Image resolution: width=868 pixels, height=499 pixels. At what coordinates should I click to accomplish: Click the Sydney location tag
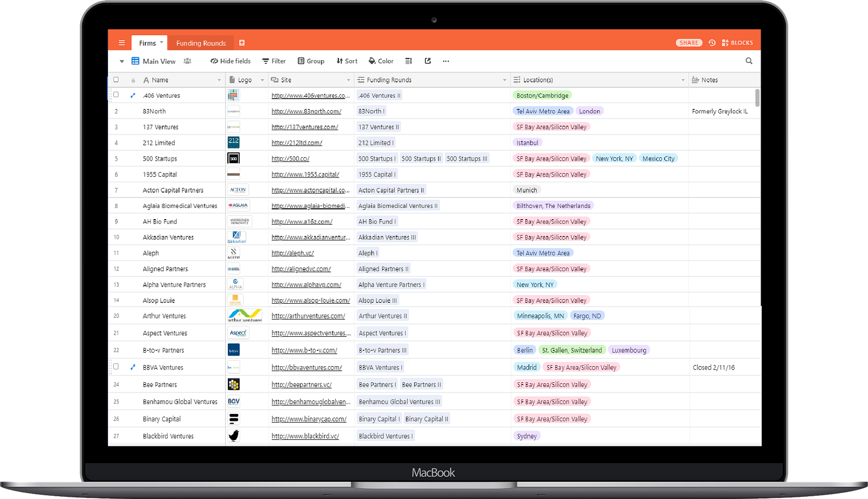(x=527, y=437)
